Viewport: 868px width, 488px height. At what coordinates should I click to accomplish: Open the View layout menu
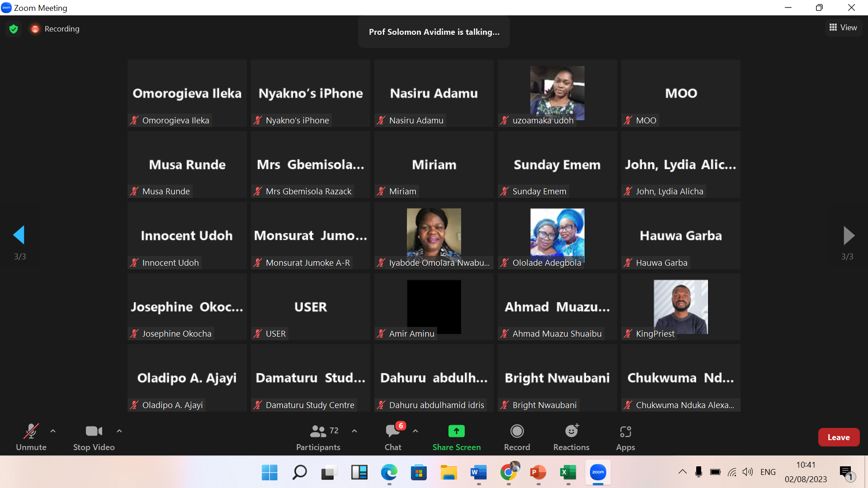tap(844, 28)
